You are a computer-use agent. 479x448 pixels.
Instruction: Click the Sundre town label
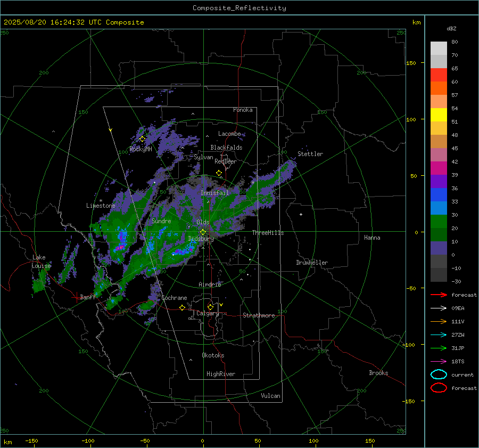click(x=161, y=221)
